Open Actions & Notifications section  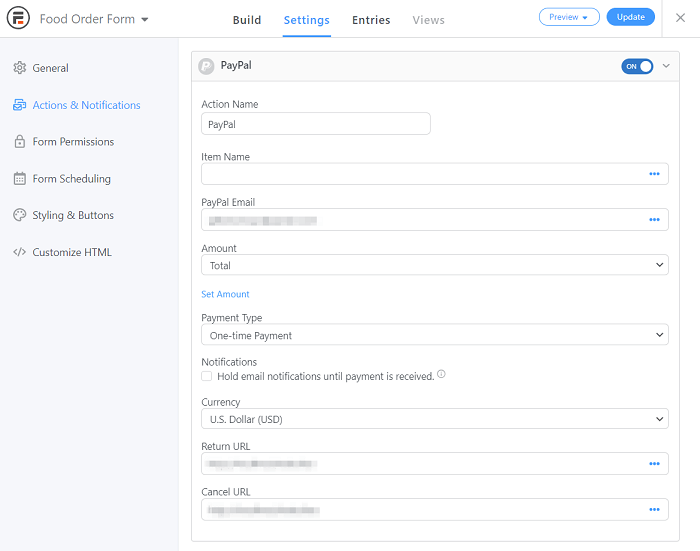86,105
